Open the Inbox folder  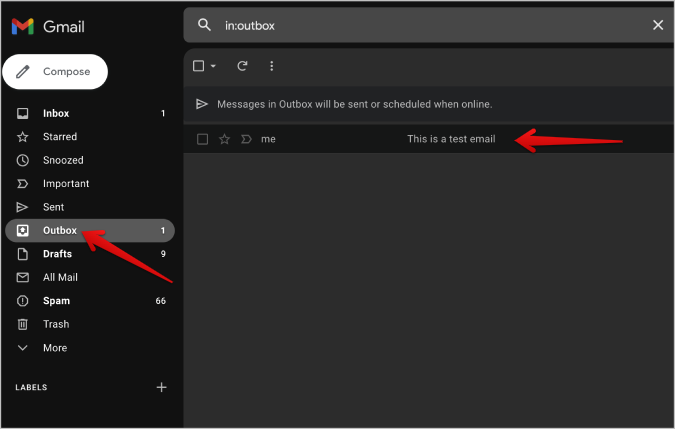pos(90,113)
